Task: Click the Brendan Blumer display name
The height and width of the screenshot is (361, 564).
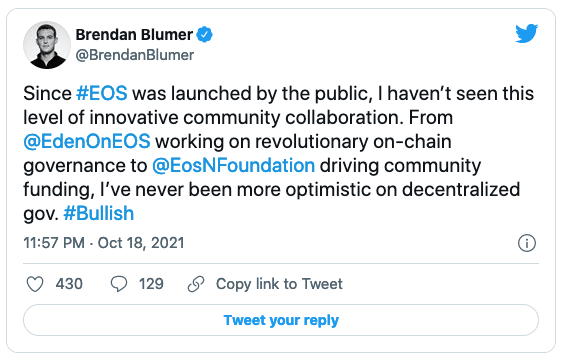Action: point(135,35)
